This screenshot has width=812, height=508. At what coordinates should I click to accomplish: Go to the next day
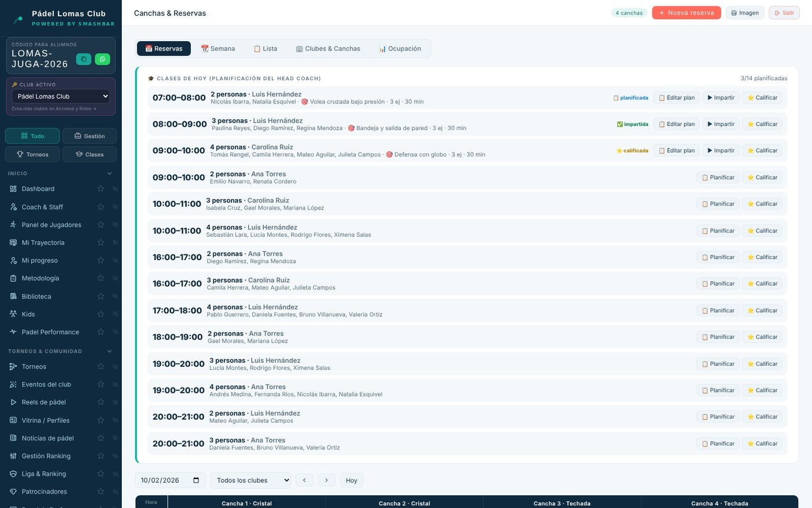coord(327,480)
